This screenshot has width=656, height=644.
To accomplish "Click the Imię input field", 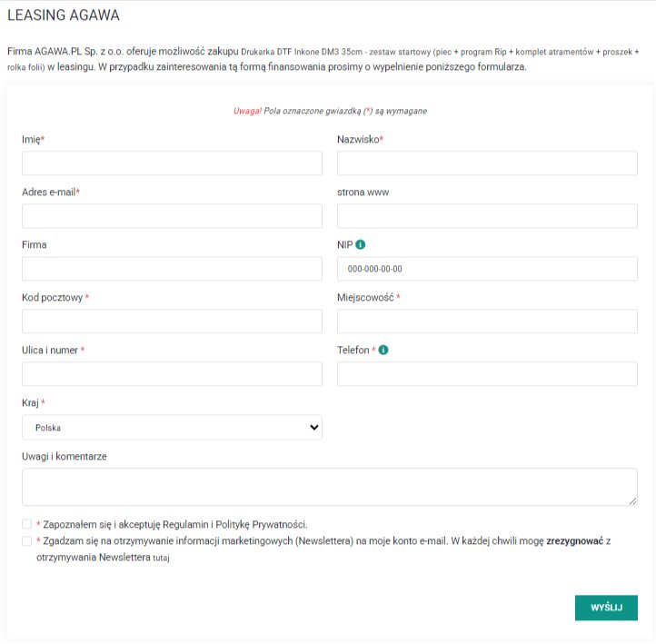I will point(172,163).
